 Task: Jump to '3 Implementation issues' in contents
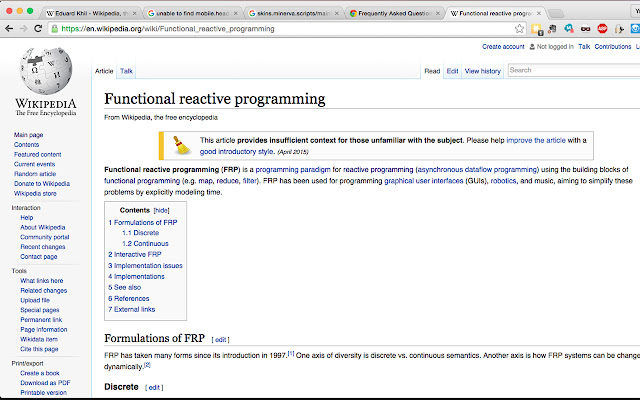(145, 266)
